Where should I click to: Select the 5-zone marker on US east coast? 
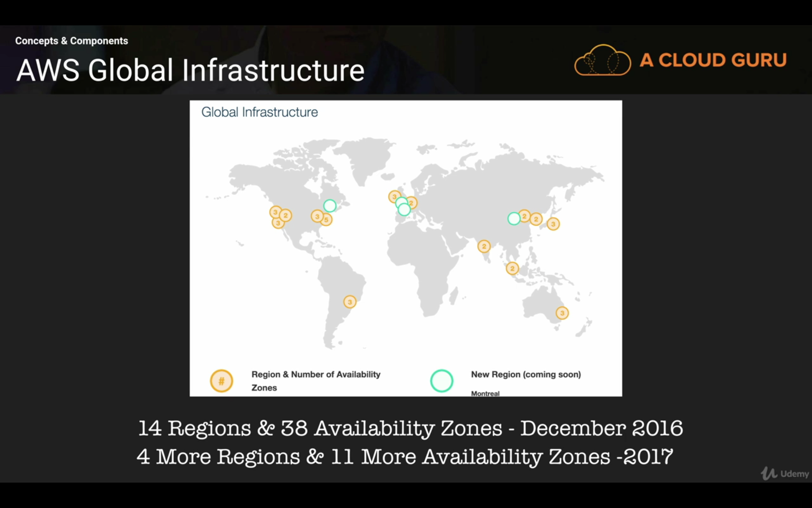(x=326, y=220)
